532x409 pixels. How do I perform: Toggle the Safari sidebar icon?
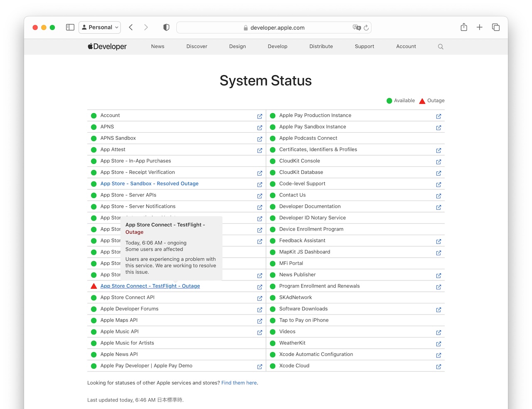[x=70, y=27]
